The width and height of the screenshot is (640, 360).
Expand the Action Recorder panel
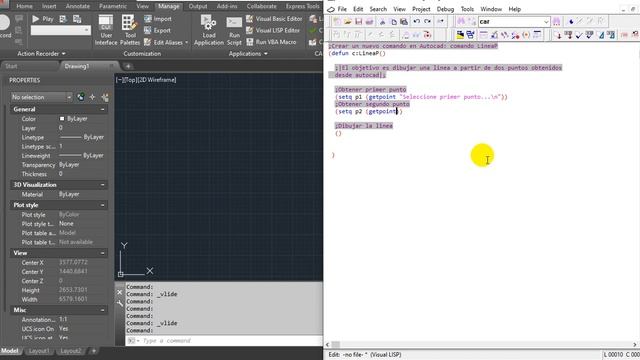41,53
